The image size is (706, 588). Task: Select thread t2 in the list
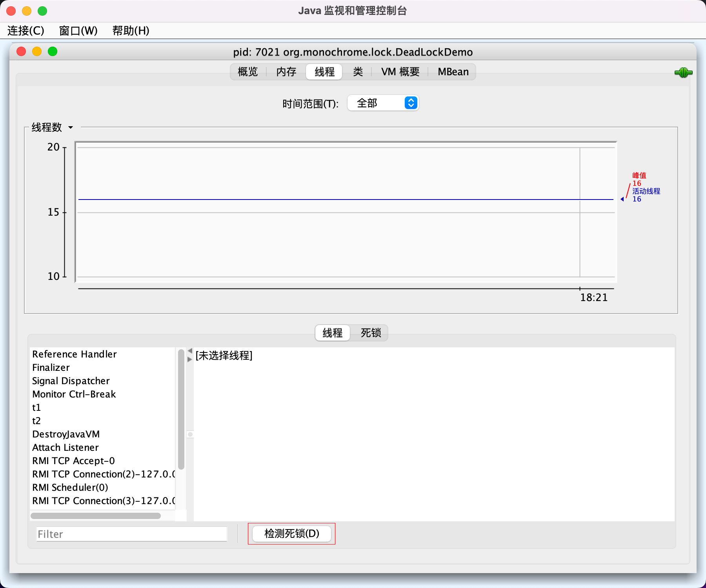tap(103, 421)
